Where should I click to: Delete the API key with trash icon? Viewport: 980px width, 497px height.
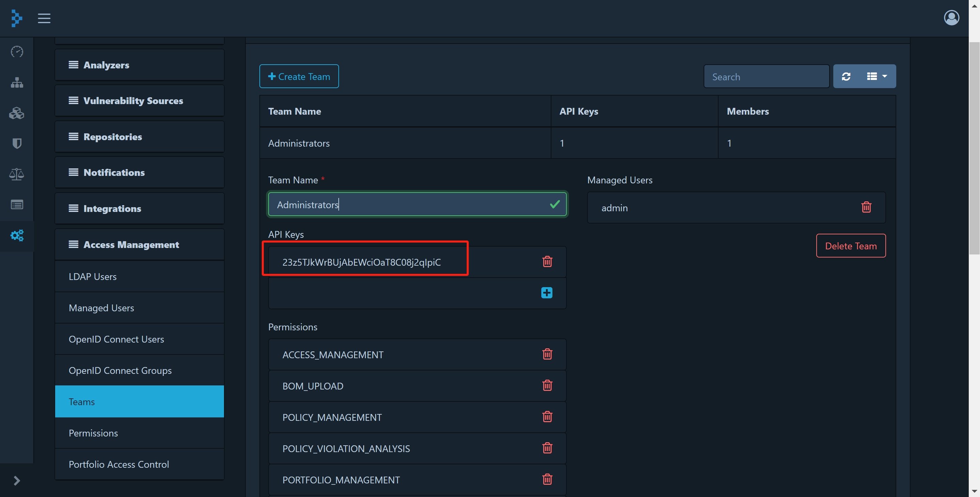click(x=547, y=262)
